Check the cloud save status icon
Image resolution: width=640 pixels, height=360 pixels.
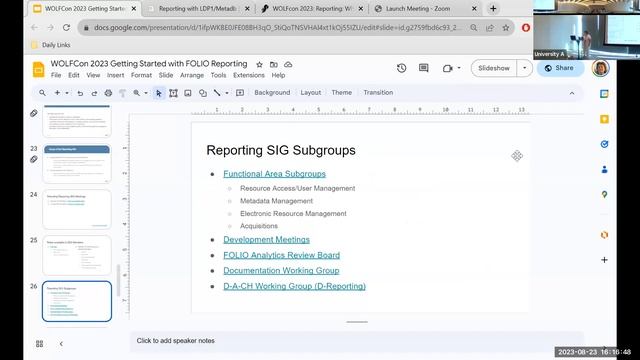point(288,64)
